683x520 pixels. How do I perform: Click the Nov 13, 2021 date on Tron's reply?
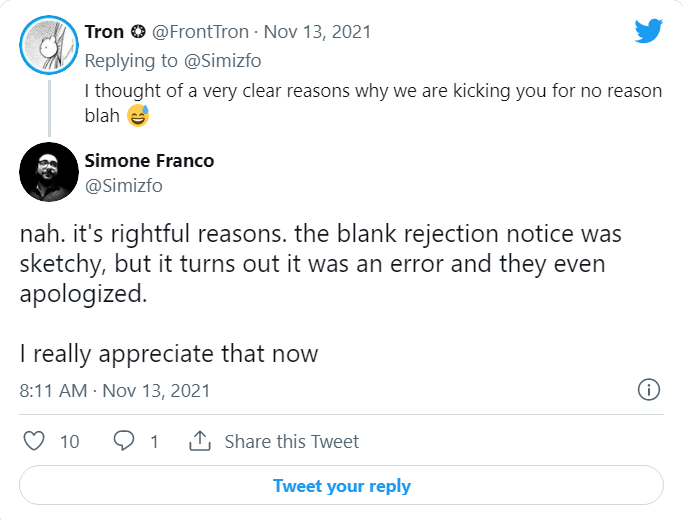pos(317,32)
